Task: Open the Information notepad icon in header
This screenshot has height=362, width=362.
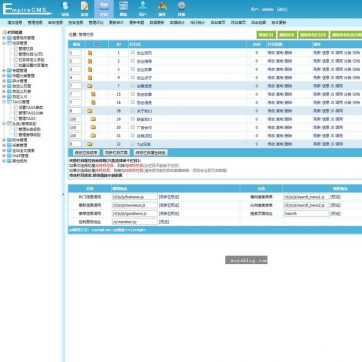Action: [85, 7]
